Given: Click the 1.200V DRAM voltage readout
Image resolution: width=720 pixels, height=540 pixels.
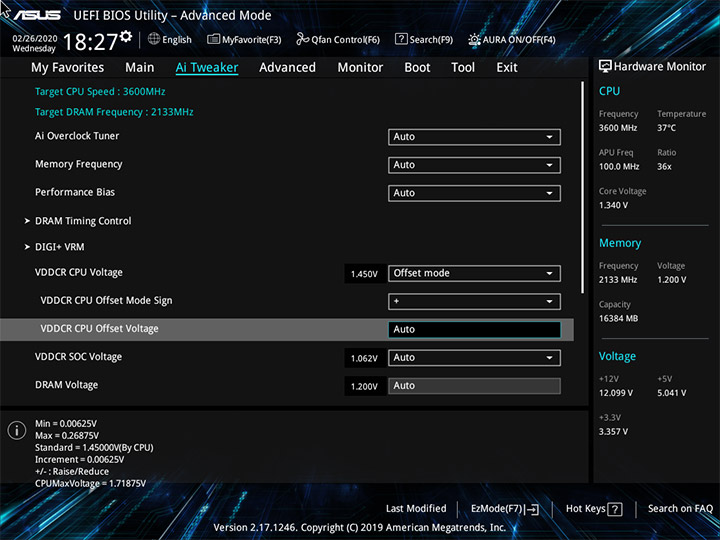Looking at the screenshot, I should pos(364,387).
